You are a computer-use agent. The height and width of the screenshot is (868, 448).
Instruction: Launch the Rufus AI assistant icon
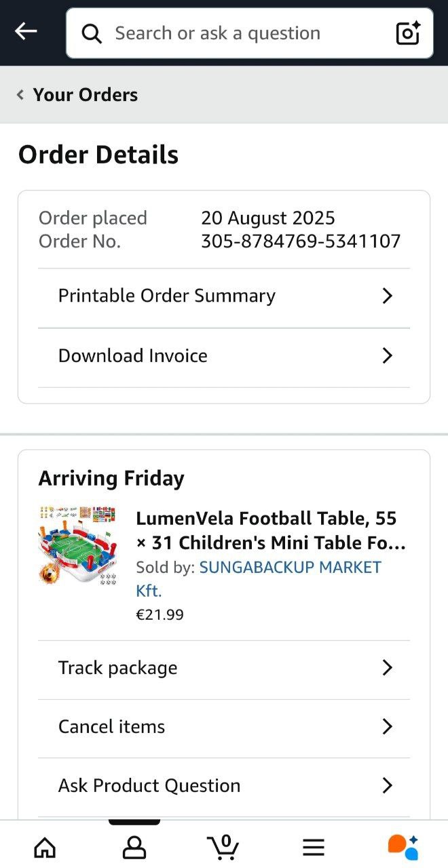coord(403,847)
